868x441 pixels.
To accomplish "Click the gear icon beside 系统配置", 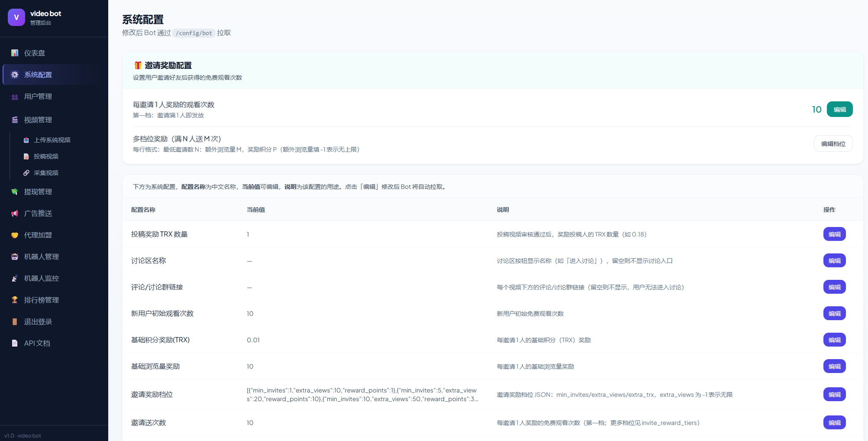I will (15, 75).
